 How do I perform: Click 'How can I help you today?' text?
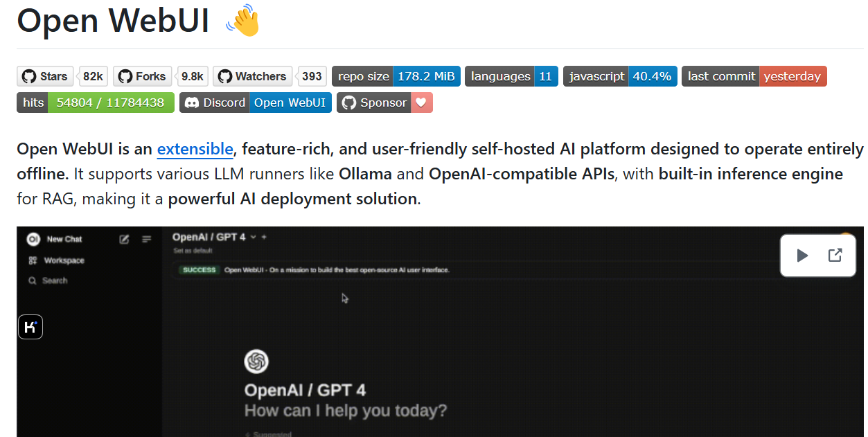pos(346,411)
